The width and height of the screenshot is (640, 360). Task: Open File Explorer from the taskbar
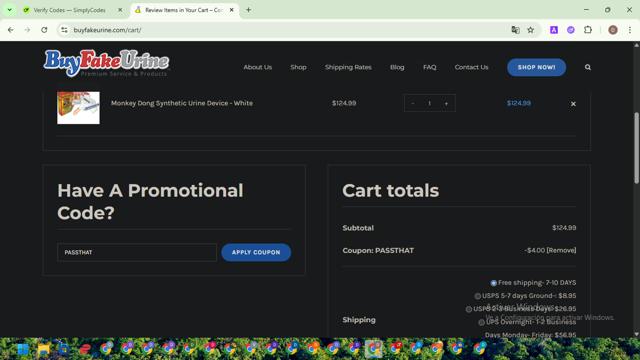[44, 349]
